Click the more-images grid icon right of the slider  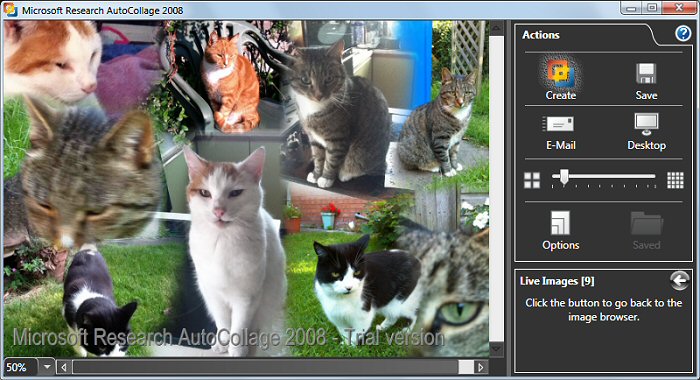pos(675,180)
